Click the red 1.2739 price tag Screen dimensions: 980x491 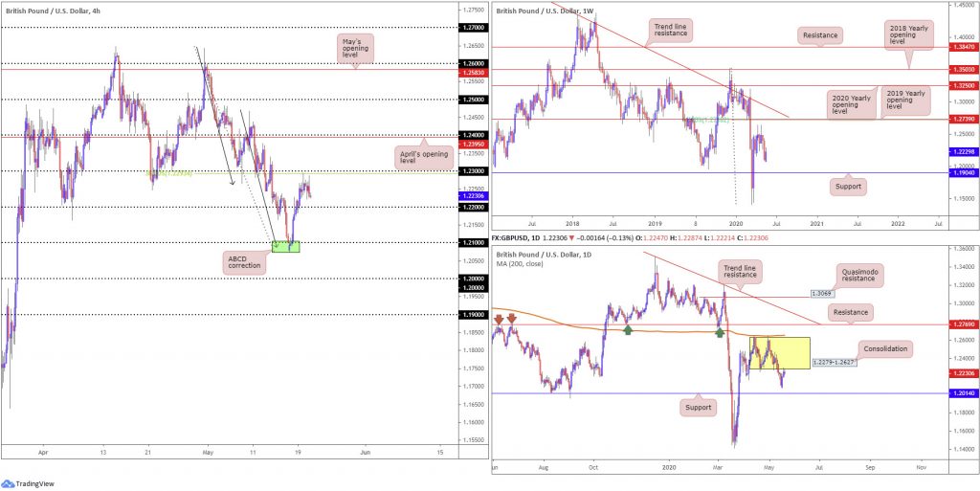coord(963,119)
